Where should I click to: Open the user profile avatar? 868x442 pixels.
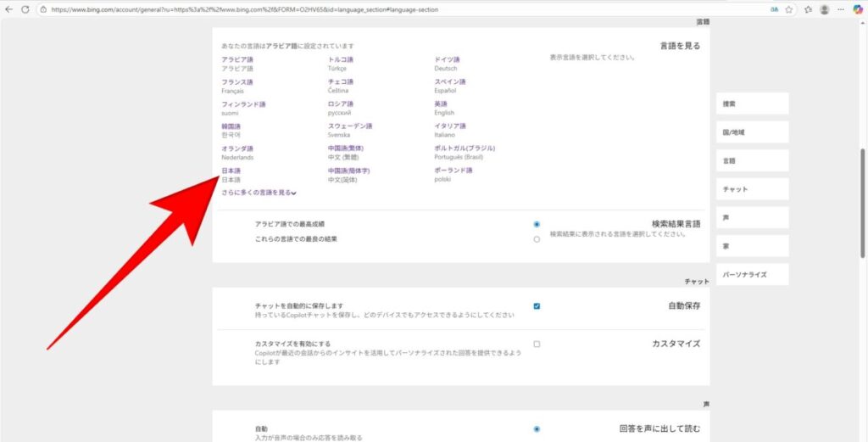pyautogui.click(x=825, y=9)
